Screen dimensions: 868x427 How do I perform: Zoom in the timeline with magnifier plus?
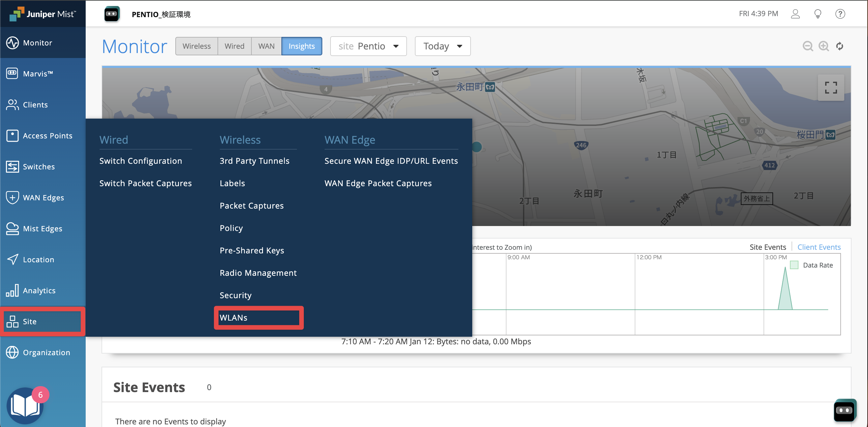(824, 46)
